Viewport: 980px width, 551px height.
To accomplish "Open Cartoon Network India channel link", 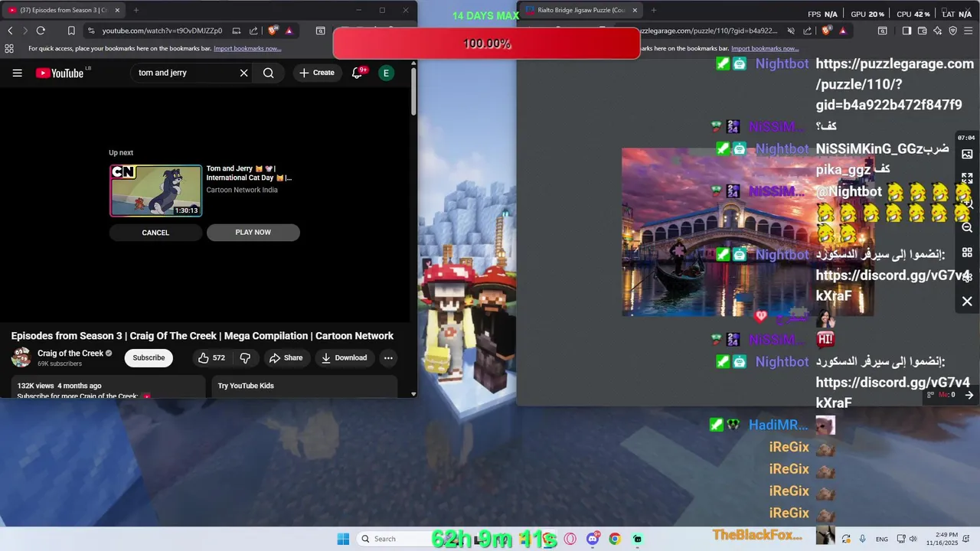I will (x=242, y=190).
